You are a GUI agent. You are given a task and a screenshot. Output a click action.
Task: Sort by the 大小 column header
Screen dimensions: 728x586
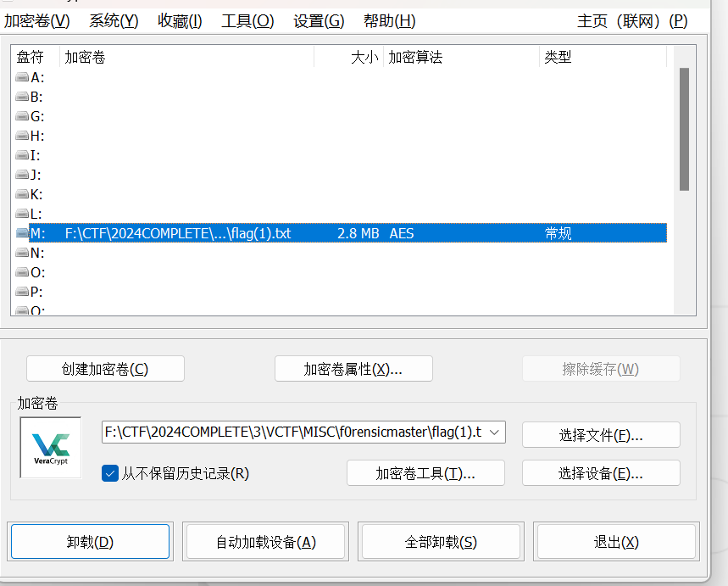click(x=349, y=57)
